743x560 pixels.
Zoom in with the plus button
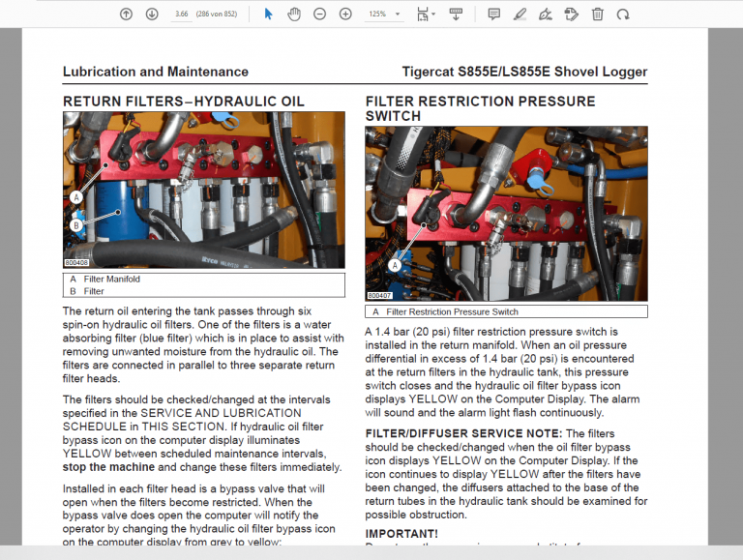(345, 15)
